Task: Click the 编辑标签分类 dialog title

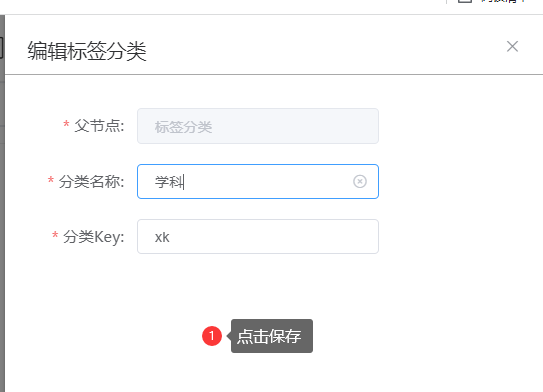Action: point(87,51)
